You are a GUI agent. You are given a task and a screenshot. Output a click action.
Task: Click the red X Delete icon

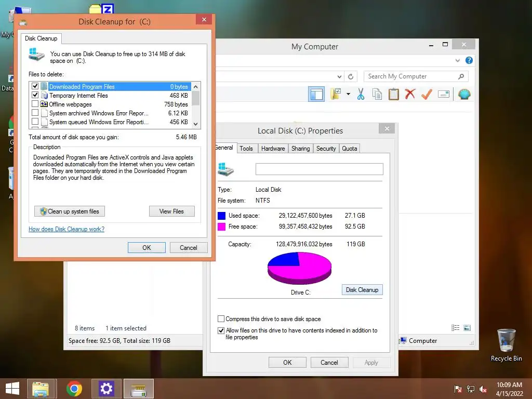click(x=410, y=94)
